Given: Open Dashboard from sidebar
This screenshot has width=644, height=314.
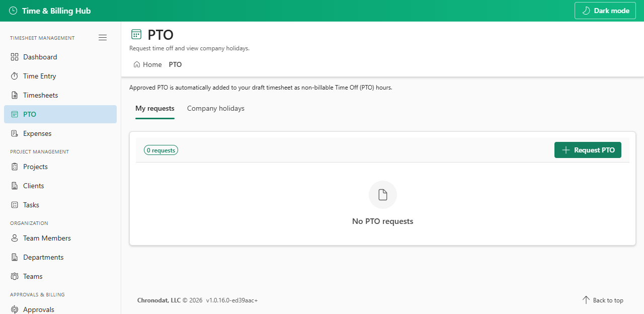Looking at the screenshot, I should (60, 57).
